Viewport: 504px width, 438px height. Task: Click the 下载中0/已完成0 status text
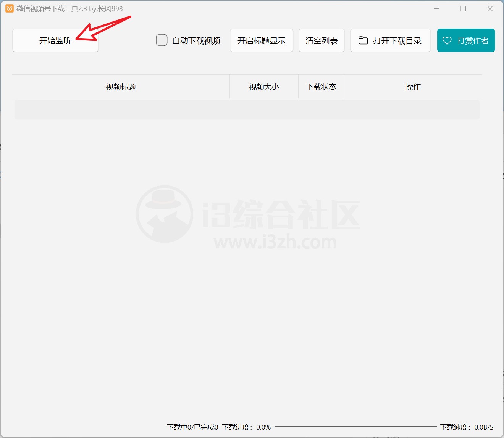point(193,427)
